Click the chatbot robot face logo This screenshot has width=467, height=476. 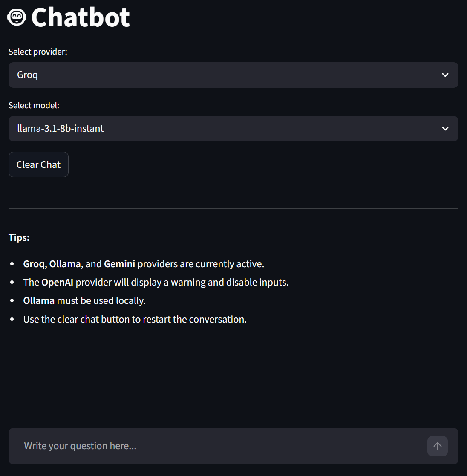(17, 17)
